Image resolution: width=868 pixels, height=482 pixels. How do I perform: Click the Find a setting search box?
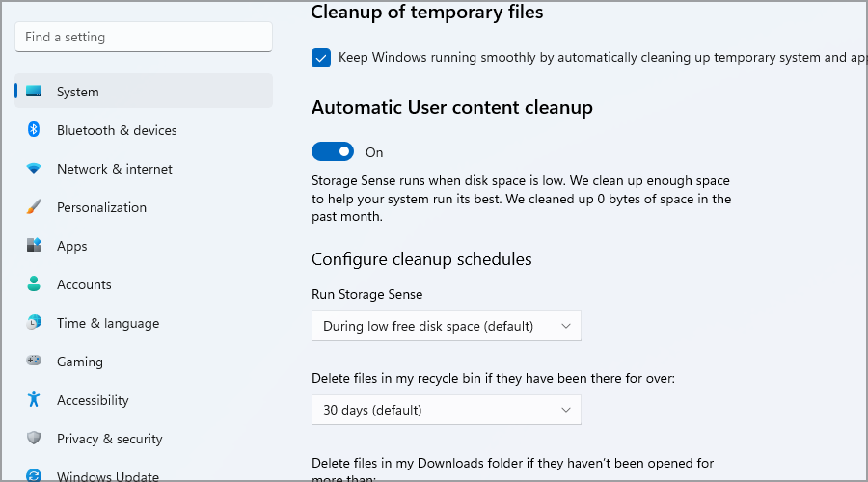click(144, 38)
